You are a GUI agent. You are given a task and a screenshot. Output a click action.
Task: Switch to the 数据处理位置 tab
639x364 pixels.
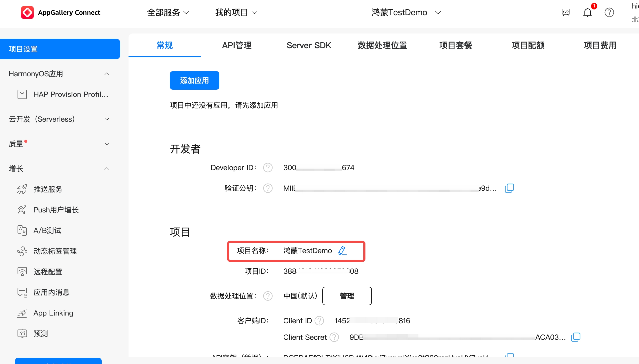[x=382, y=45]
